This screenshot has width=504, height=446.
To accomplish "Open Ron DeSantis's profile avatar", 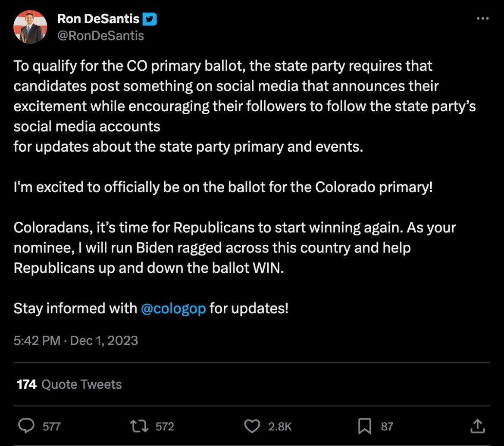I will pyautogui.click(x=31, y=27).
